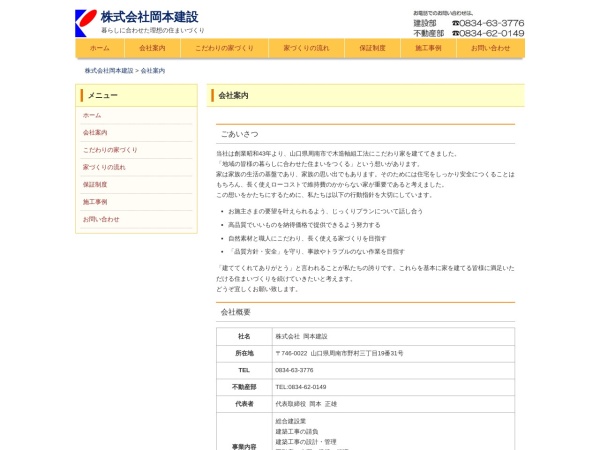Click the ごあいさつ section heading
Image resolution: width=600 pixels, height=450 pixels.
coord(240,134)
